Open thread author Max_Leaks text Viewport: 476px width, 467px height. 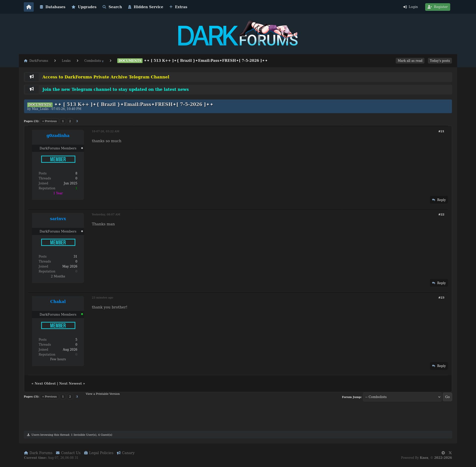click(40, 109)
